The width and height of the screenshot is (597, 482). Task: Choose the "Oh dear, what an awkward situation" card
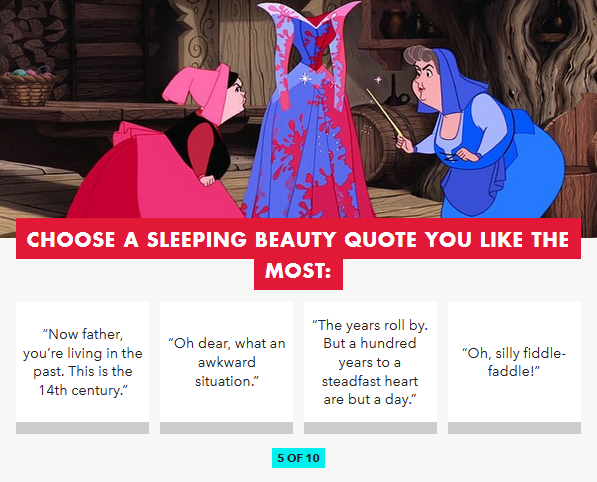(x=227, y=362)
